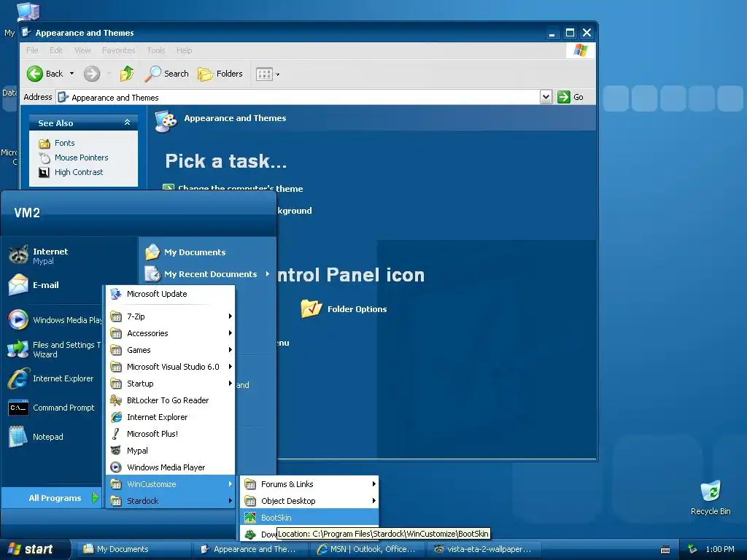This screenshot has height=560, width=747.
Task: Collapse the See Also panel chevron
Action: pyautogui.click(x=127, y=122)
